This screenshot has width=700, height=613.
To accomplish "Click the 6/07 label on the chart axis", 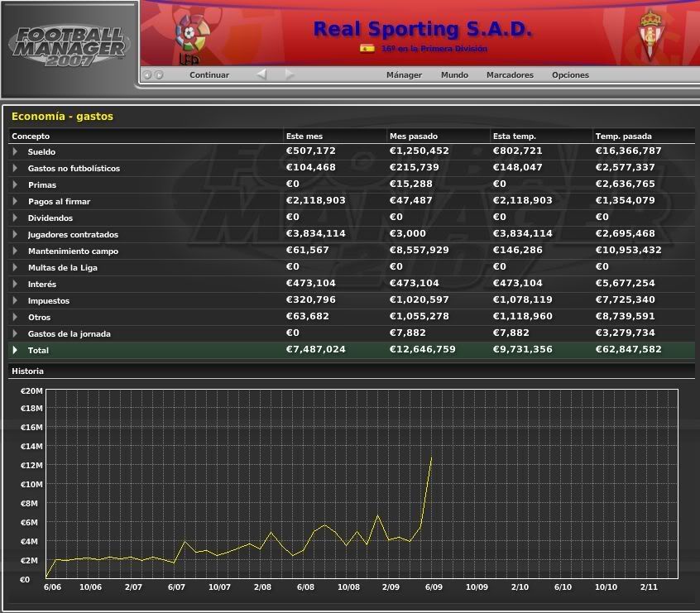I will (x=176, y=587).
